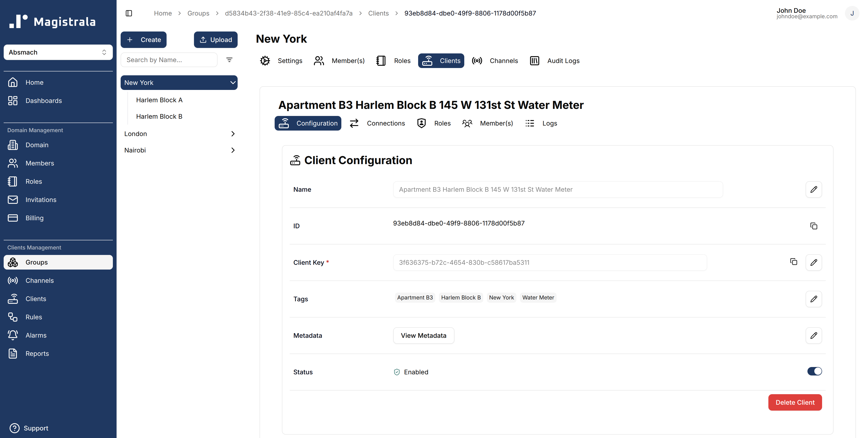Collapse the sidebar panel
The height and width of the screenshot is (438, 868).
(x=129, y=13)
